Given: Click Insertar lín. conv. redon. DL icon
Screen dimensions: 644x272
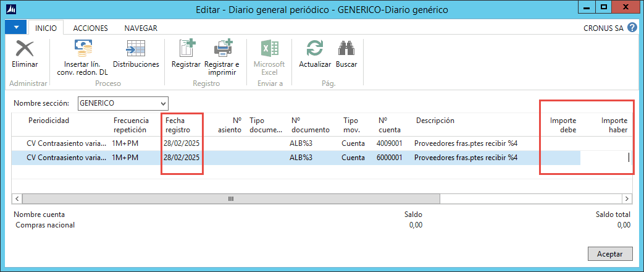Looking at the screenshot, I should point(83,49).
